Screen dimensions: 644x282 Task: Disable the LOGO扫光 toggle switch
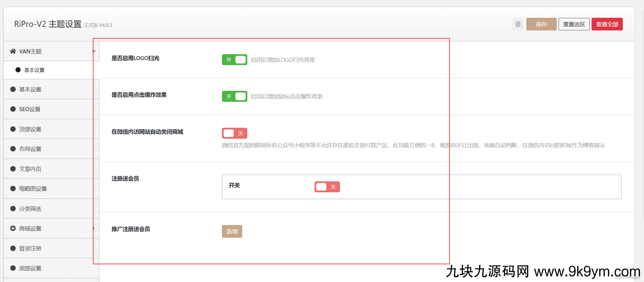234,60
